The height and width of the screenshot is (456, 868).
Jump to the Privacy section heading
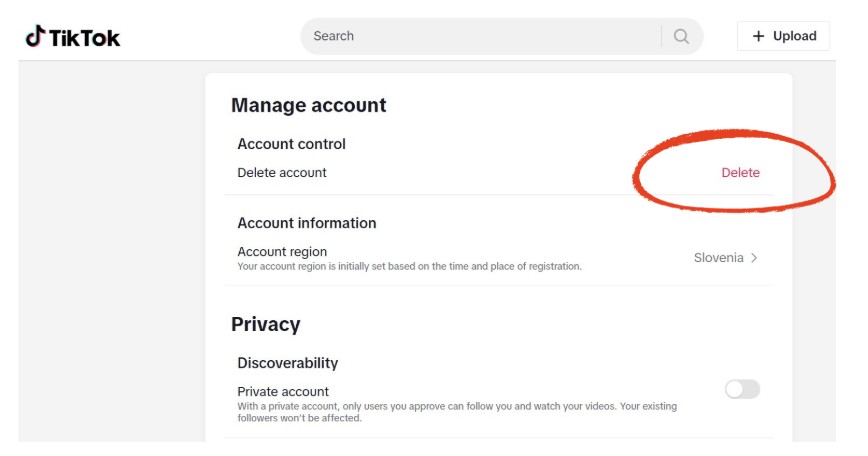[266, 324]
